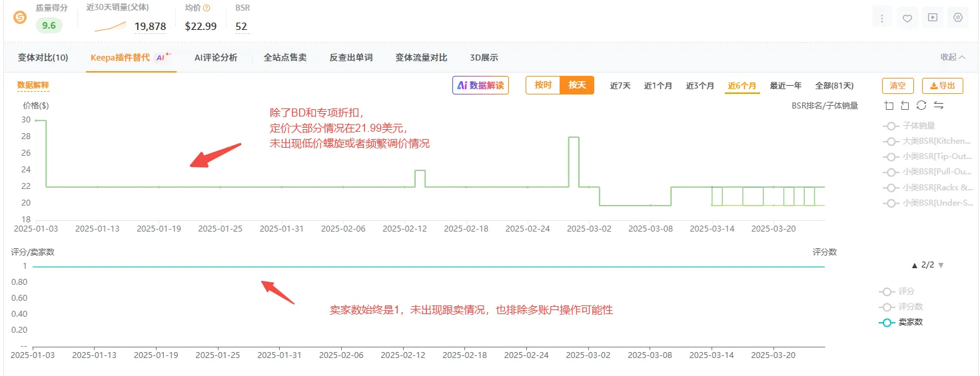Toggle the 小类BSR[Under-S... legend series

point(927,203)
